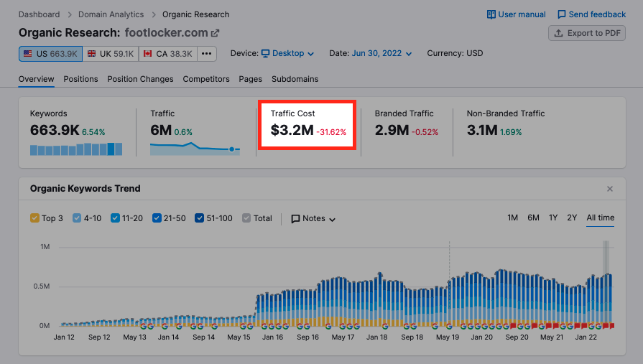Image resolution: width=643 pixels, height=364 pixels.
Task: Open the Position Changes tab
Action: click(x=140, y=79)
